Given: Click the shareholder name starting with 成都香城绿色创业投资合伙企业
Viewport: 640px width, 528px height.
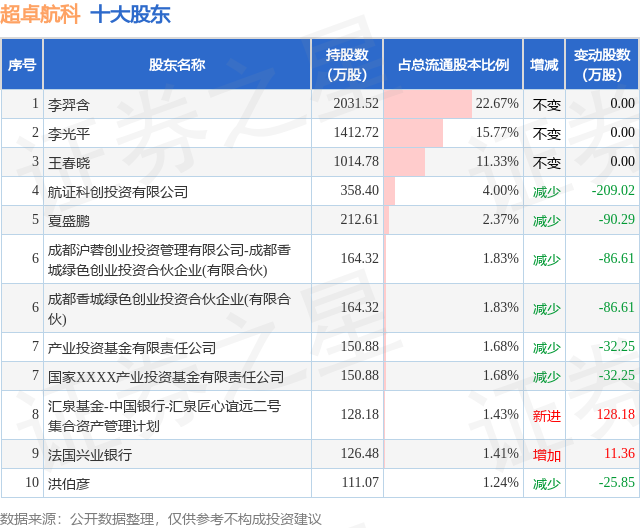Looking at the screenshot, I should point(169,308).
